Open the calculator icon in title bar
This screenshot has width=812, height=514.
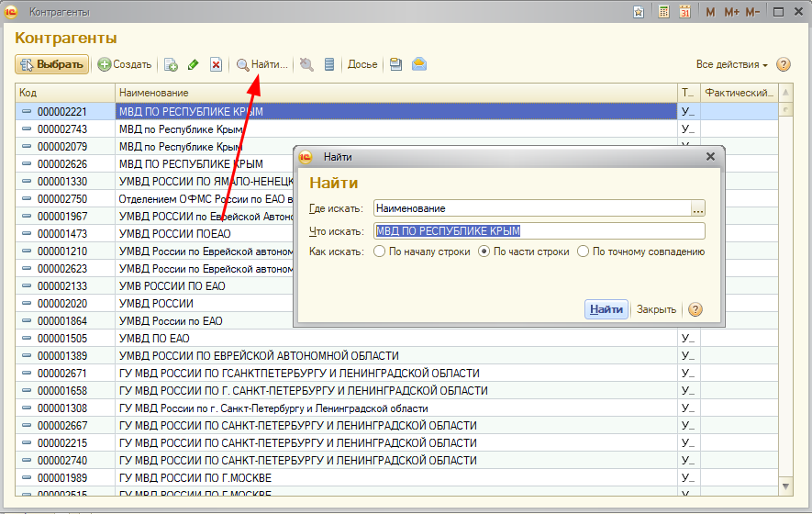tap(664, 12)
